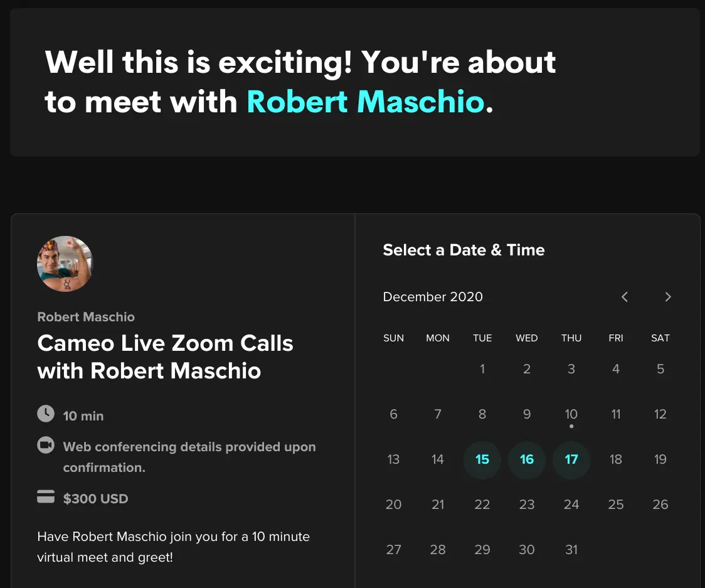This screenshot has width=705, height=588.
Task: Select December 16 on the calendar
Action: coord(526,459)
